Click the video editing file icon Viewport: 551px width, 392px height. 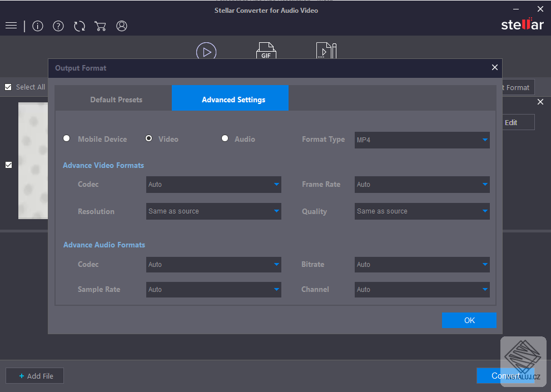(326, 50)
